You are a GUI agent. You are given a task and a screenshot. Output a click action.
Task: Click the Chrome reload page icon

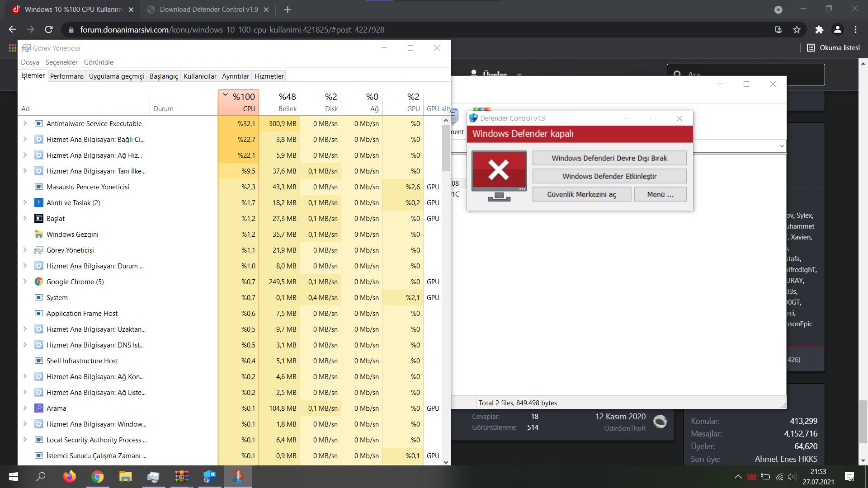click(49, 30)
